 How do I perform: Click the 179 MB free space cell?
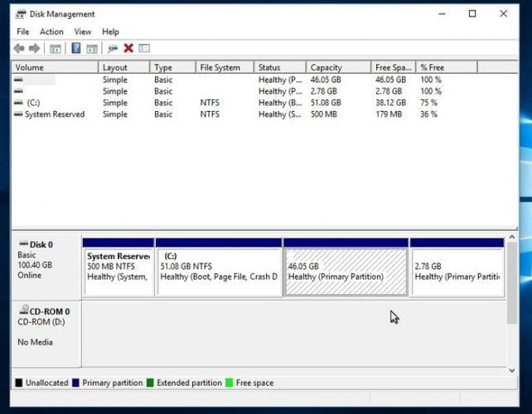[x=389, y=114]
